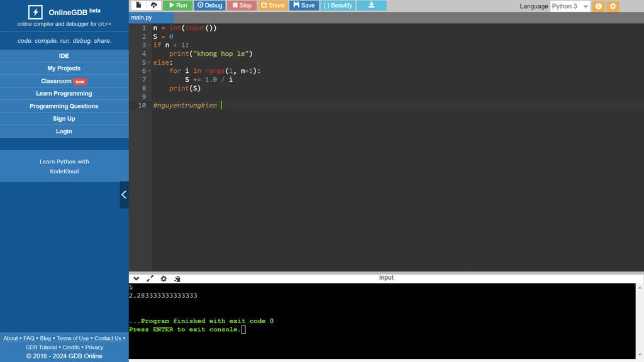Image resolution: width=644 pixels, height=362 pixels.
Task: Click the red new badge beside Classroom
Action: (x=80, y=81)
